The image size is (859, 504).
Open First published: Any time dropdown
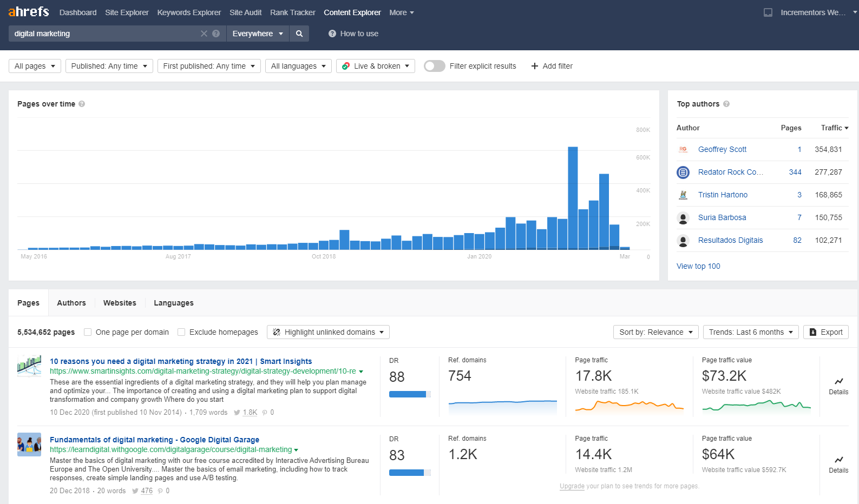click(x=209, y=66)
